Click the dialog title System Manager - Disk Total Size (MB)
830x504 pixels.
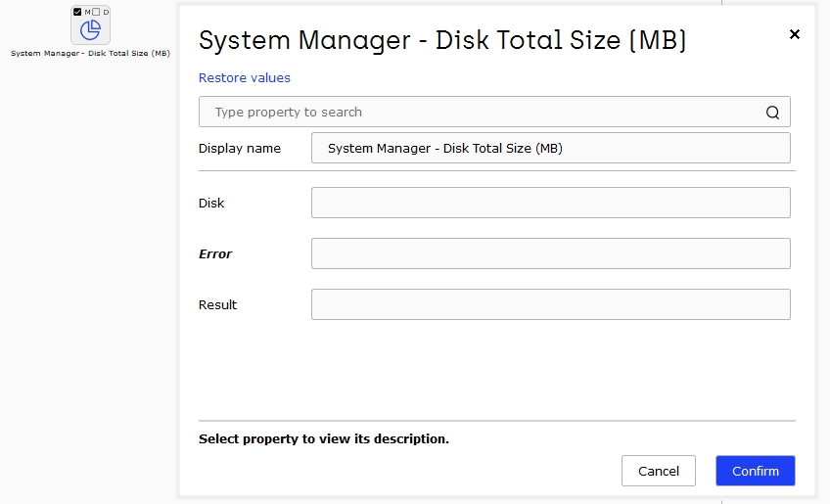pos(442,40)
